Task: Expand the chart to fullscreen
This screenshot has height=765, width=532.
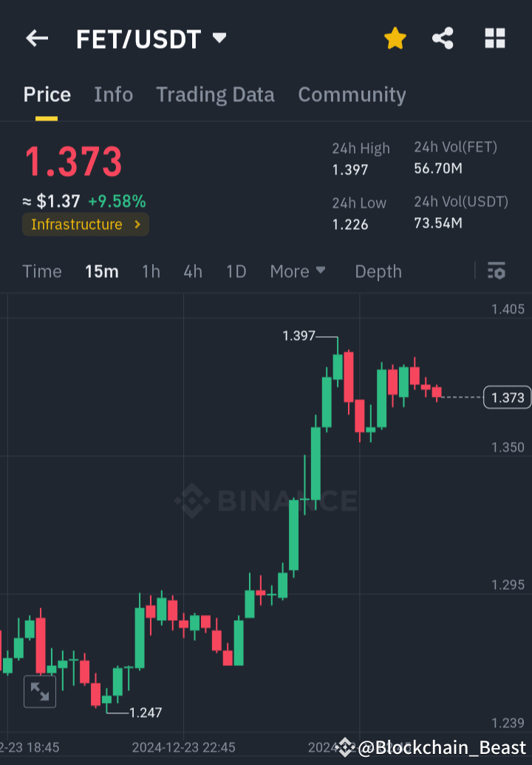Action: tap(40, 691)
